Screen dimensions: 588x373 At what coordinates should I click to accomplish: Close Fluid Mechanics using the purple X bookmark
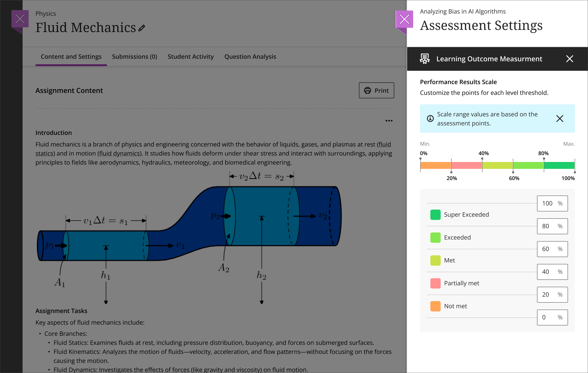coord(20,18)
